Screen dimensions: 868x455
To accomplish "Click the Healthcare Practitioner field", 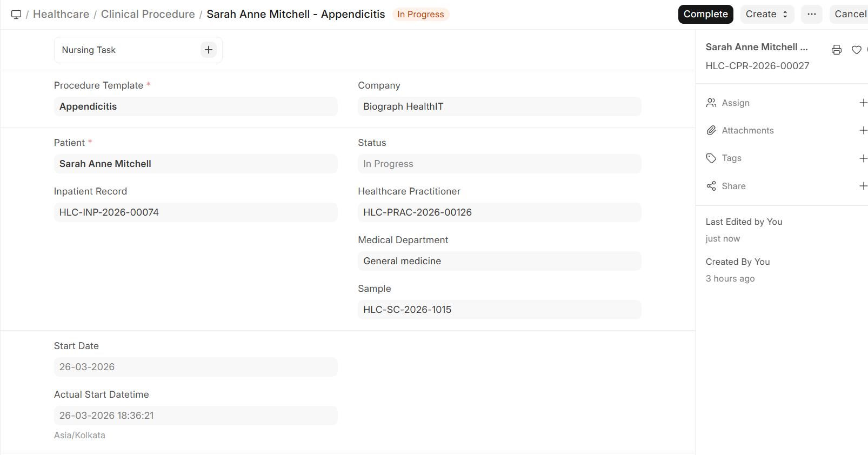I will pos(499,212).
